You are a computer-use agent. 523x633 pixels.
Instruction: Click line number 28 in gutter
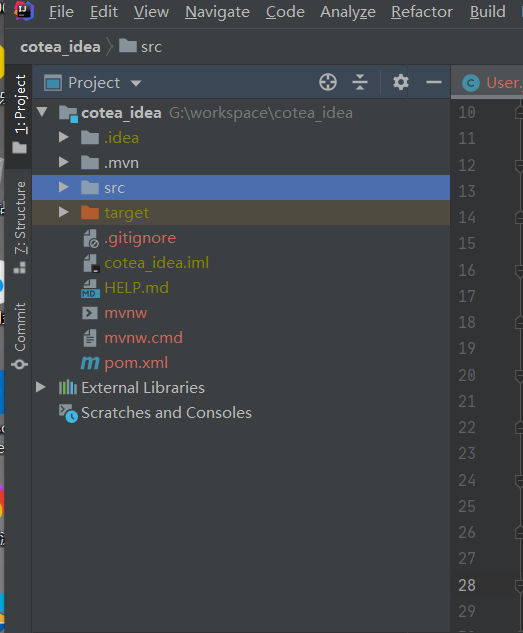(x=467, y=585)
